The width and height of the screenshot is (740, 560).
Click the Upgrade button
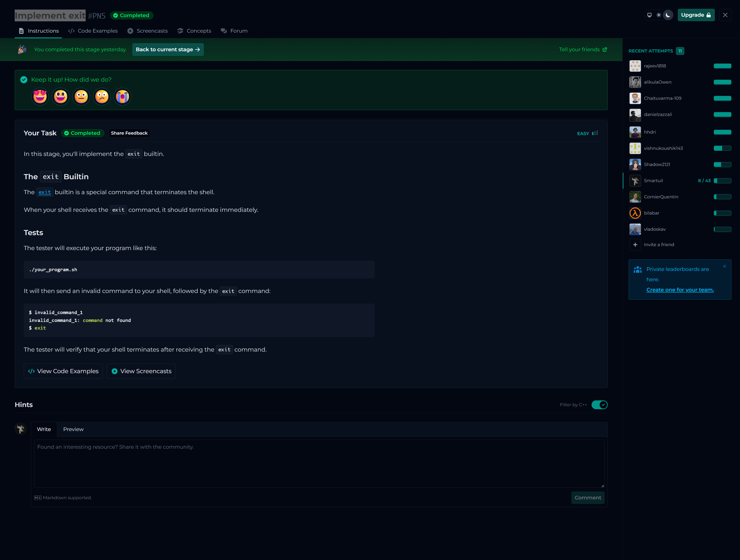(696, 15)
